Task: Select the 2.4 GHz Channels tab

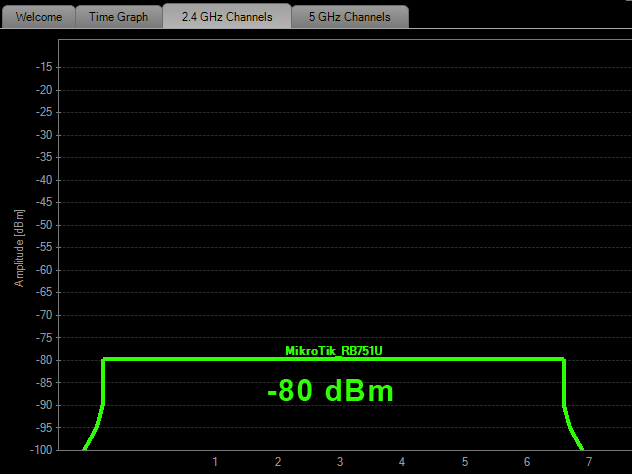Action: tap(227, 17)
